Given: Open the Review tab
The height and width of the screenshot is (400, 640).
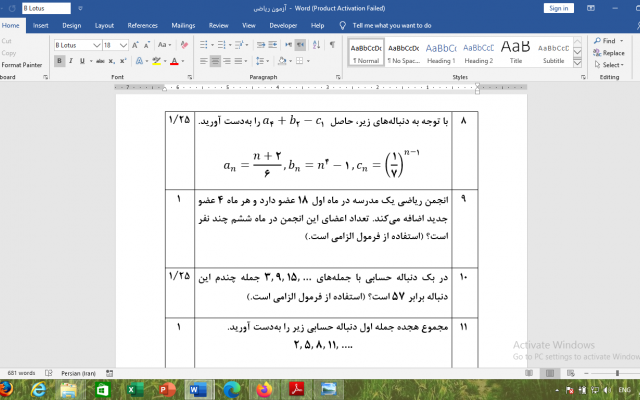Looking at the screenshot, I should (218, 25).
